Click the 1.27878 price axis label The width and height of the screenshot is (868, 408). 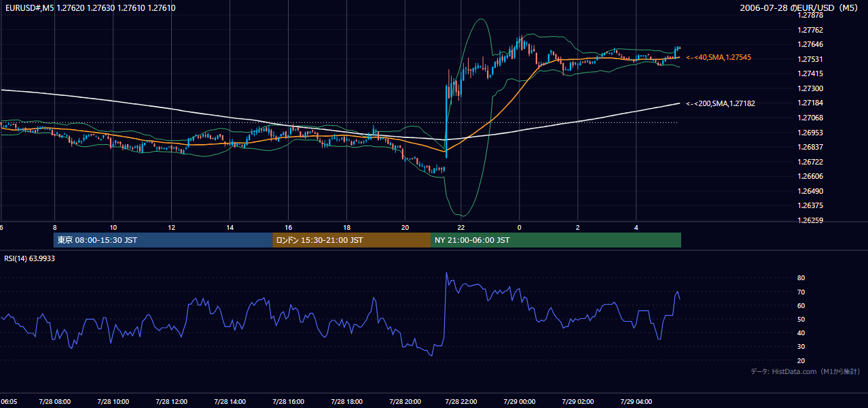(810, 16)
